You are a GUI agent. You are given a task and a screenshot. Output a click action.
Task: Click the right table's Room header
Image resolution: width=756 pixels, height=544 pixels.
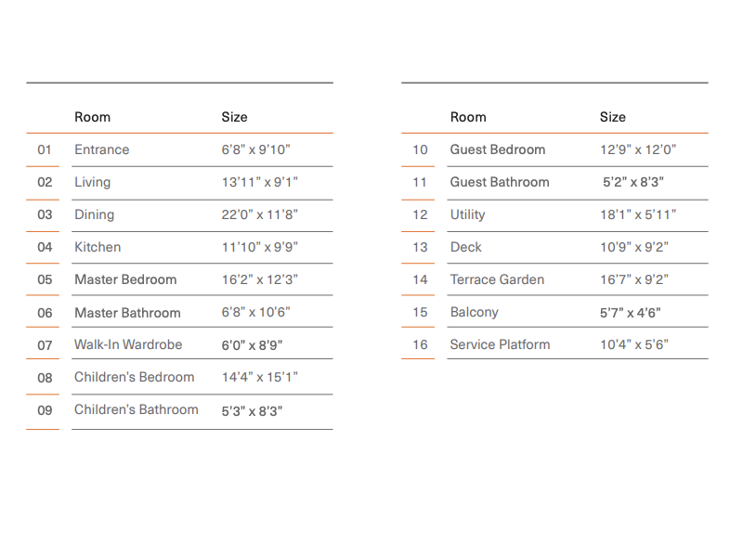tap(468, 117)
